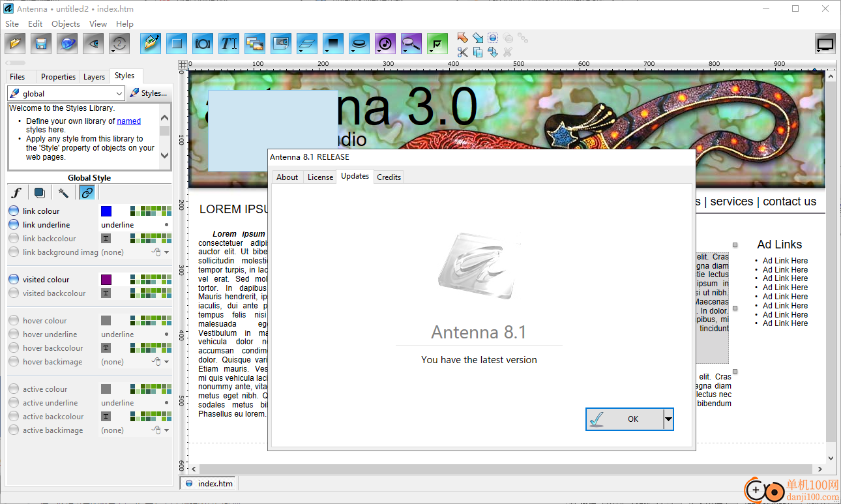Select the index.htm document tab

coord(209,483)
